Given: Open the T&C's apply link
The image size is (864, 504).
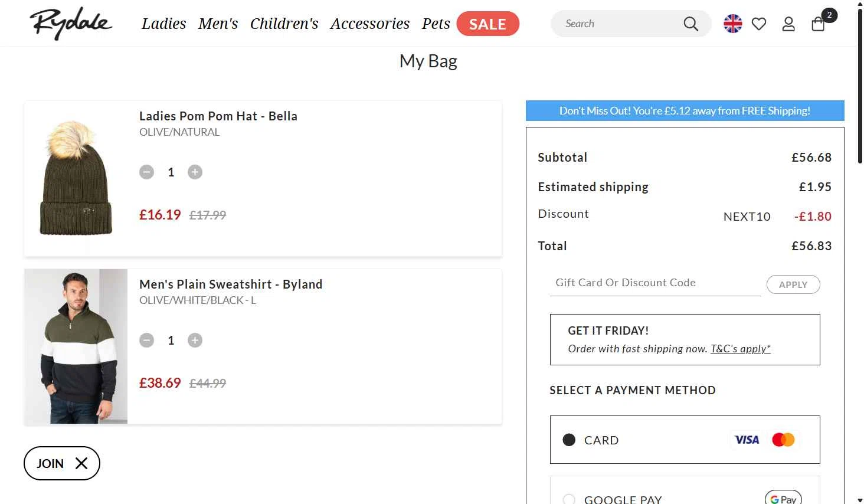Looking at the screenshot, I should pyautogui.click(x=740, y=349).
